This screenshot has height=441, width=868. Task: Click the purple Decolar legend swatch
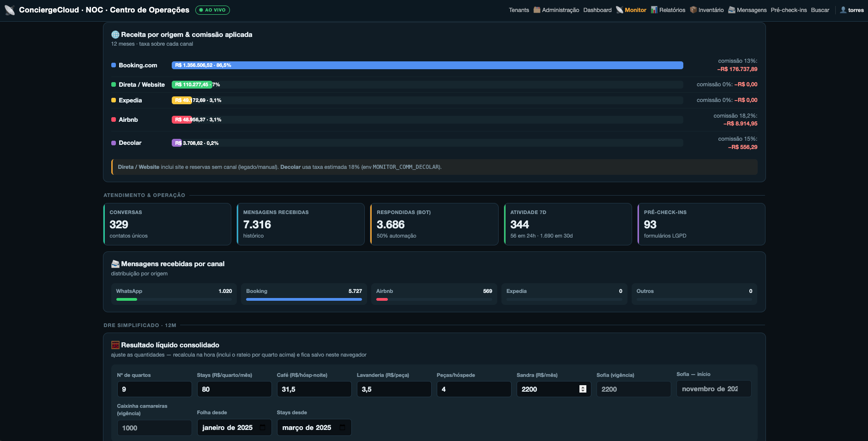(x=114, y=143)
